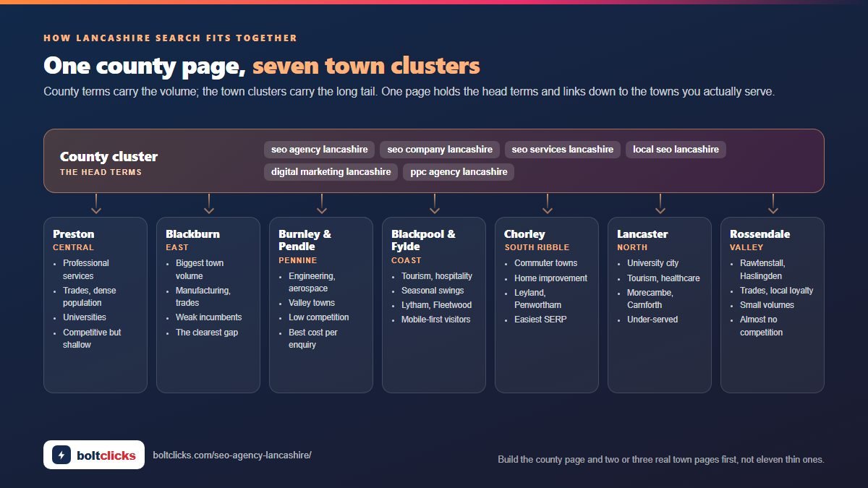Screen dimensions: 868x488
Task: Click 'Professional services' in Preston card
Action: click(x=86, y=270)
